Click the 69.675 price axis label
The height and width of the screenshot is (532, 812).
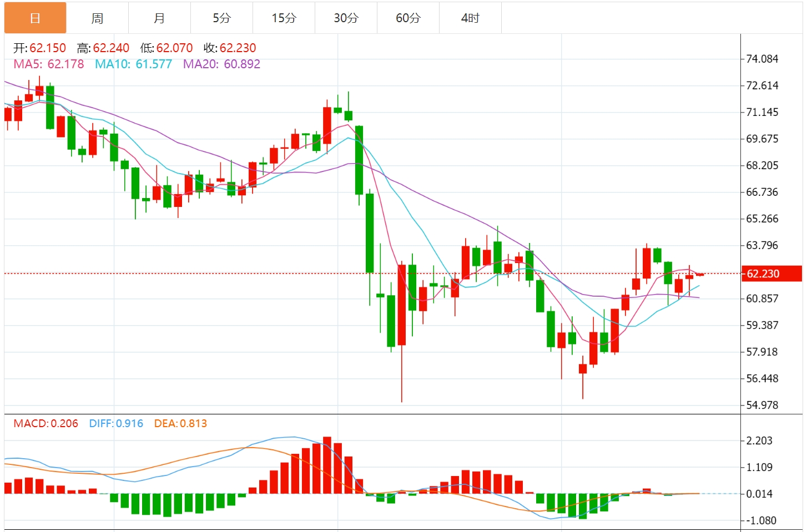(x=762, y=139)
